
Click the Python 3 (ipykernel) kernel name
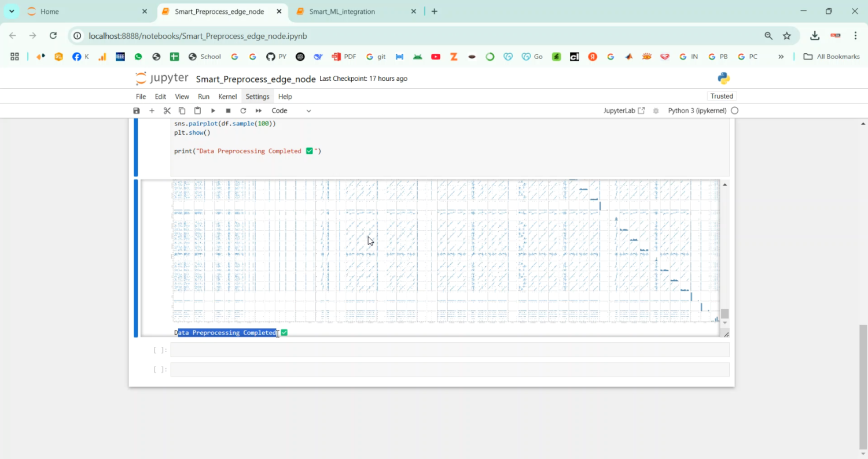click(697, 110)
